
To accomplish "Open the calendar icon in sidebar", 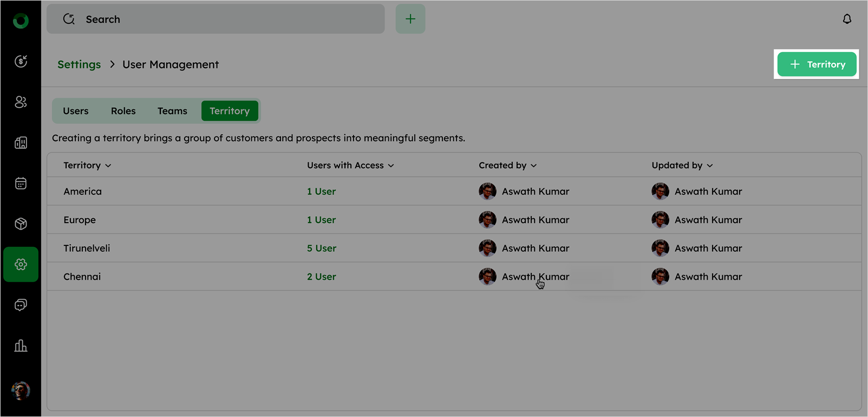I will (21, 184).
